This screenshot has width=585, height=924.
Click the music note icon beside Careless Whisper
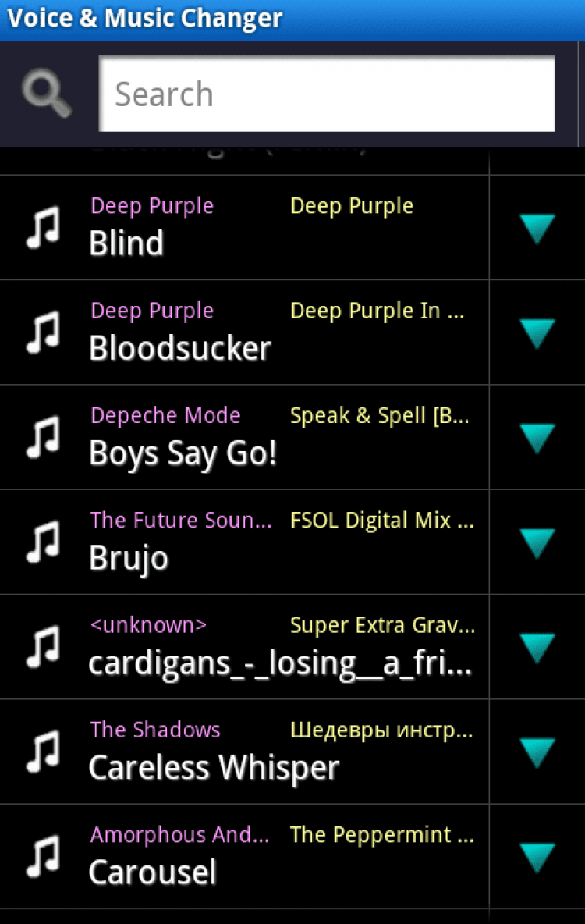tap(44, 752)
